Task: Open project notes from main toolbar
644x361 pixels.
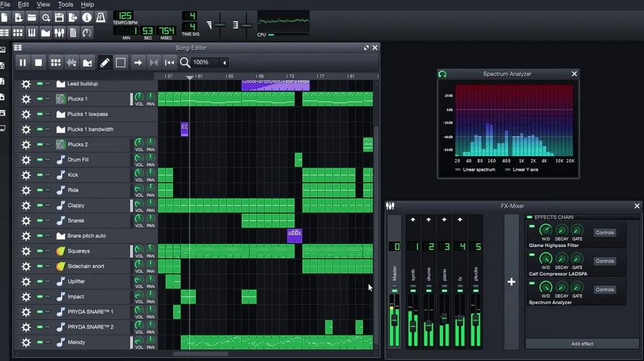Action: [73, 32]
